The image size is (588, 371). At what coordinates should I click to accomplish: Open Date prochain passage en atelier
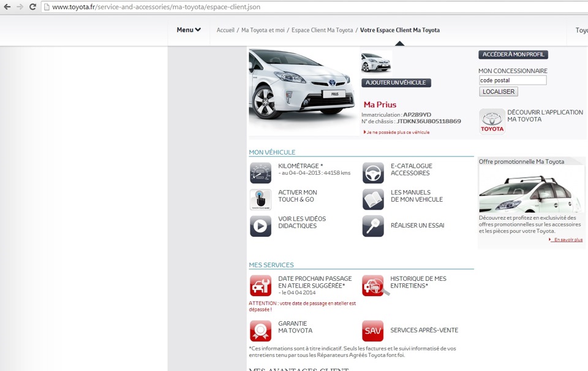315,282
